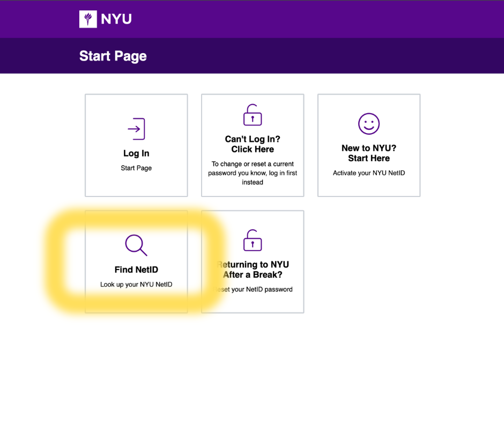This screenshot has height=423, width=504.
Task: Click "Reset your NetID password" text
Action: pyautogui.click(x=253, y=289)
